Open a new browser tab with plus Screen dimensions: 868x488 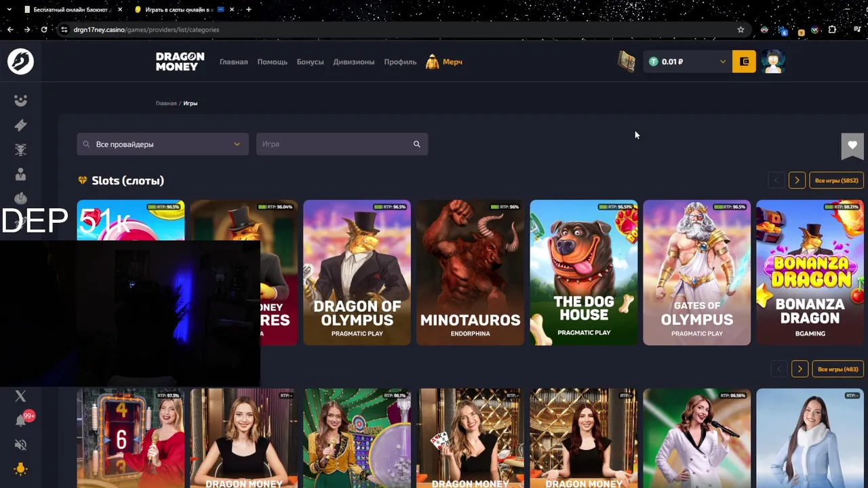pyautogui.click(x=248, y=9)
